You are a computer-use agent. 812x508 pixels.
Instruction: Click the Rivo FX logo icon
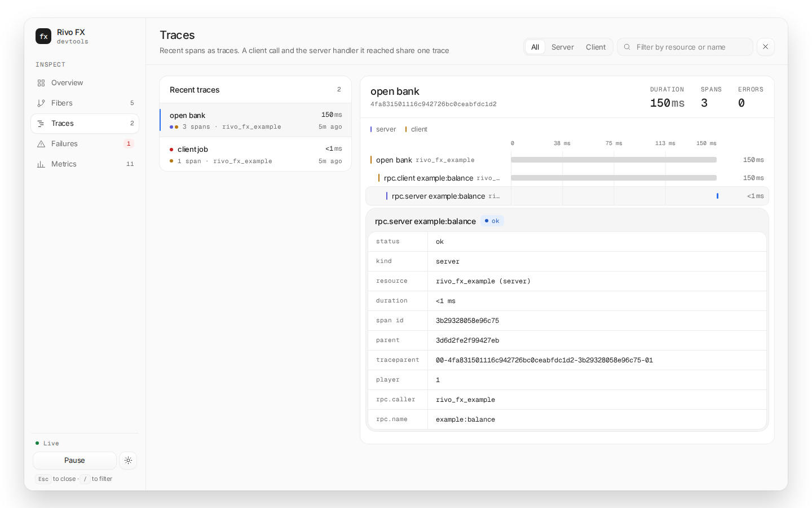pyautogui.click(x=43, y=36)
